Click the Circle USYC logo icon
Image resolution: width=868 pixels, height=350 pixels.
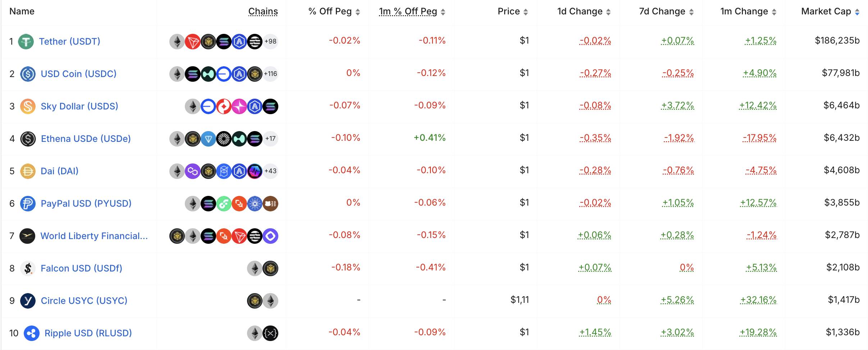(x=28, y=301)
